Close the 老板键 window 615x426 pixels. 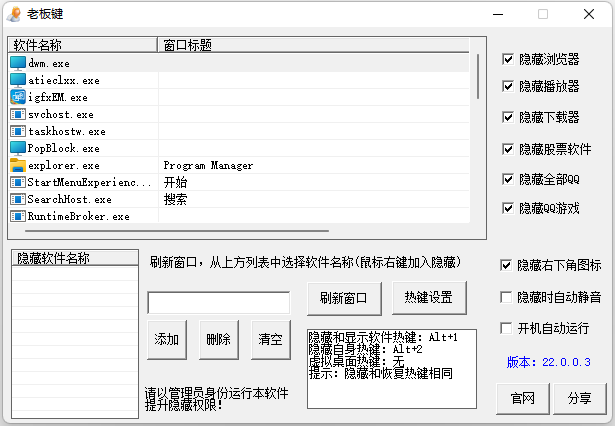[x=589, y=15]
